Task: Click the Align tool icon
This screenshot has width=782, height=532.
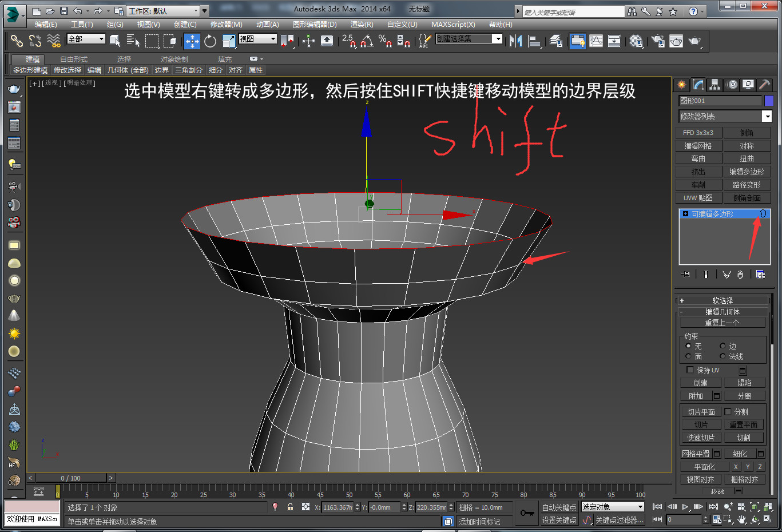Action: pyautogui.click(x=535, y=41)
